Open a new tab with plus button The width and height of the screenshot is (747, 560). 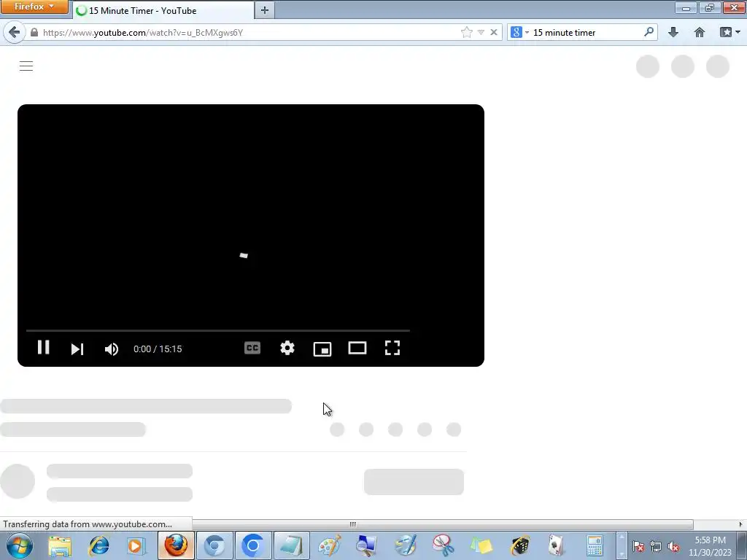[265, 10]
